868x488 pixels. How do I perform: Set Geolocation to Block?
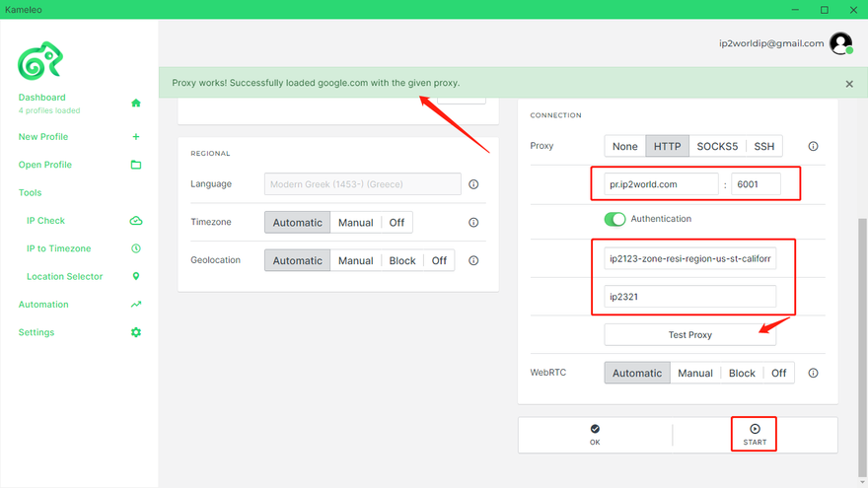tap(402, 261)
